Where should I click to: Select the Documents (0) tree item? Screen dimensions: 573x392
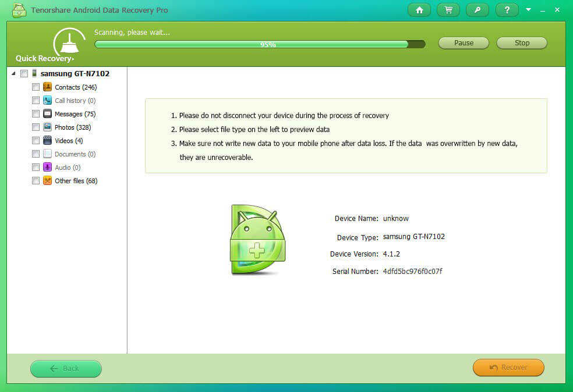coord(75,154)
